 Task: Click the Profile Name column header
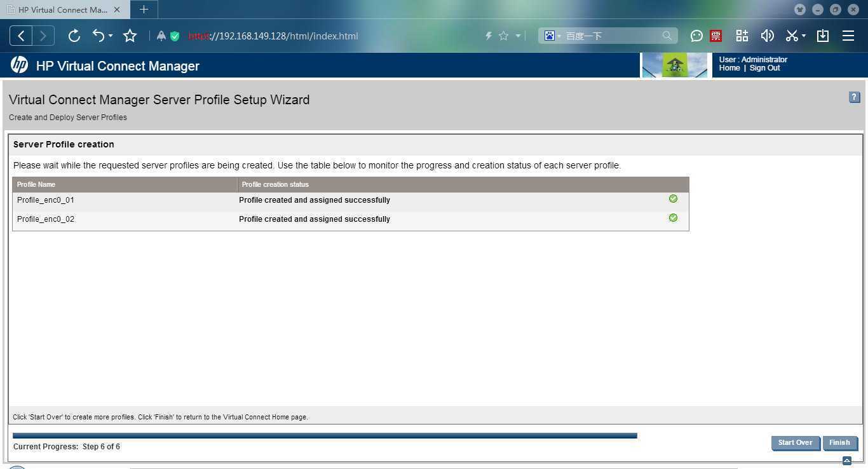click(125, 184)
